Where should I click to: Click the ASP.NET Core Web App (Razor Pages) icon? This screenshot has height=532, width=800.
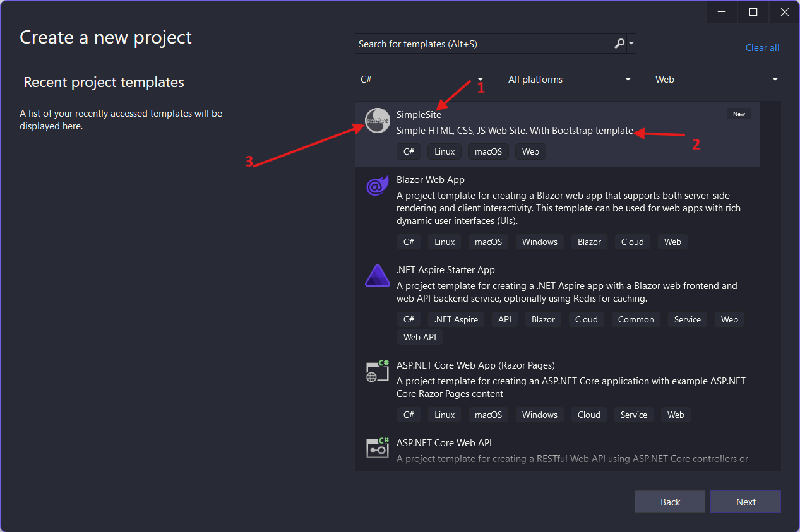click(x=377, y=371)
